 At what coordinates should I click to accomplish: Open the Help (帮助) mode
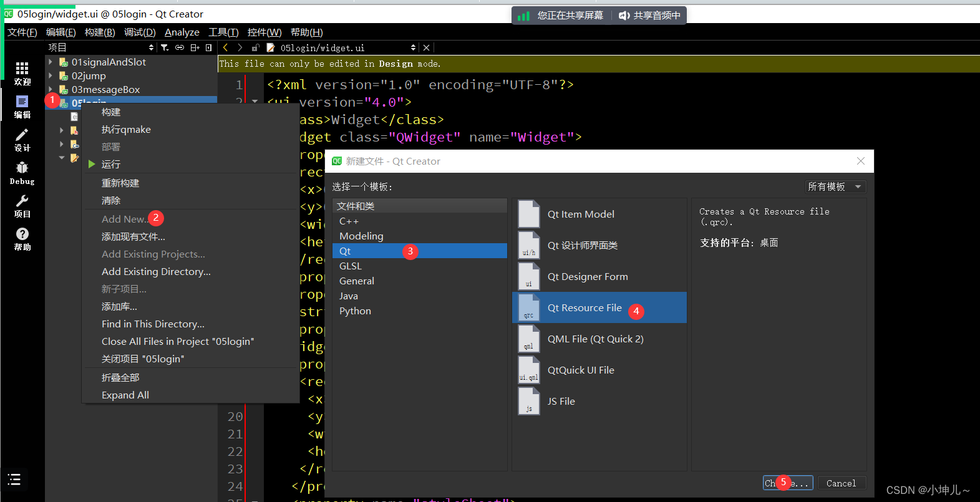click(22, 239)
